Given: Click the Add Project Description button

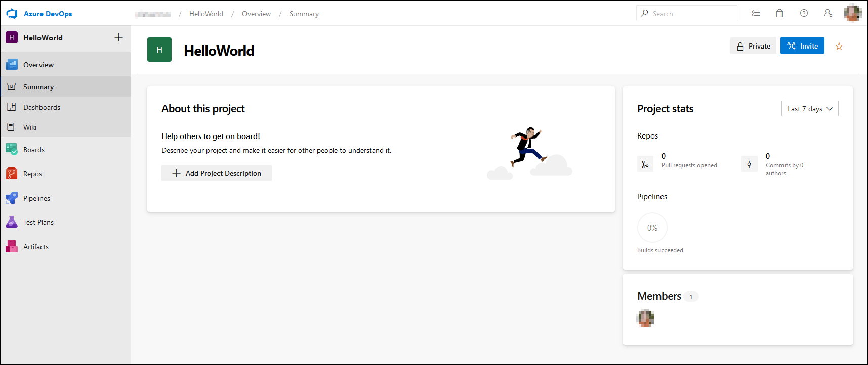Looking at the screenshot, I should point(217,173).
